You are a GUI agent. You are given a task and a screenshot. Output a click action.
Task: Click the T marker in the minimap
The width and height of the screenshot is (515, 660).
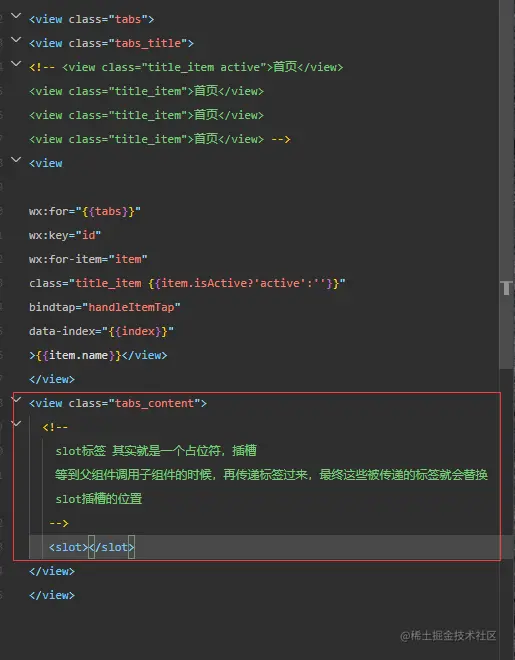pos(507,288)
